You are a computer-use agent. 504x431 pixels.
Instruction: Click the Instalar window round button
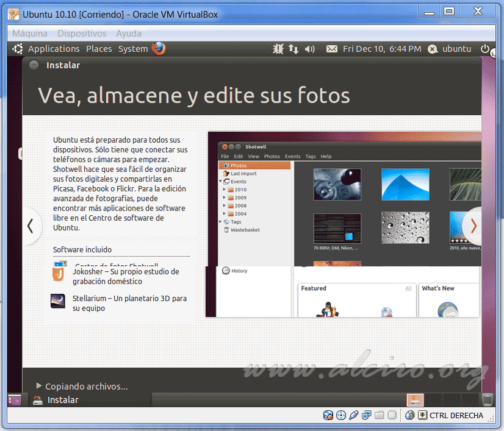pos(34,65)
